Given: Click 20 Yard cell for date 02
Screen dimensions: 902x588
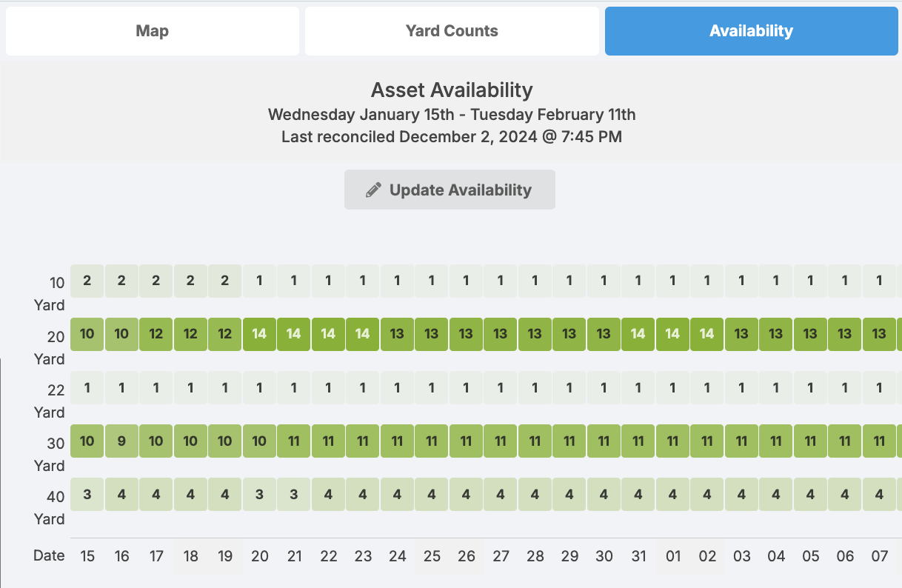Looking at the screenshot, I should 706,334.
